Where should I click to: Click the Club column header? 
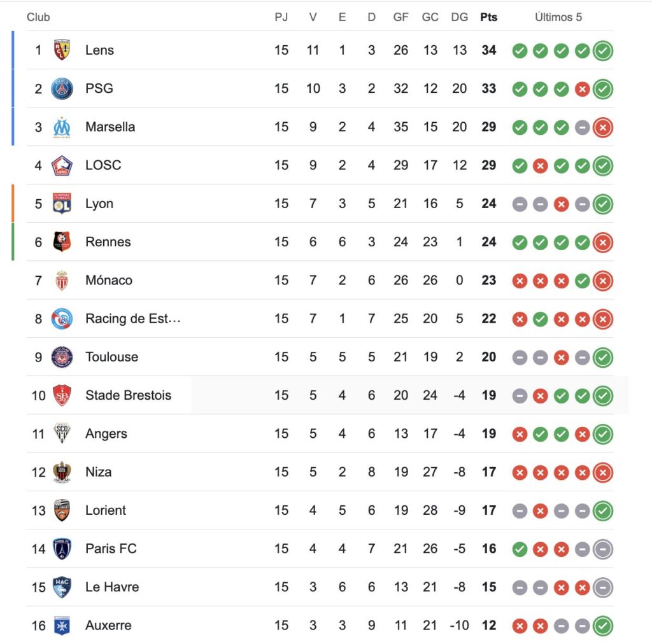tap(38, 17)
